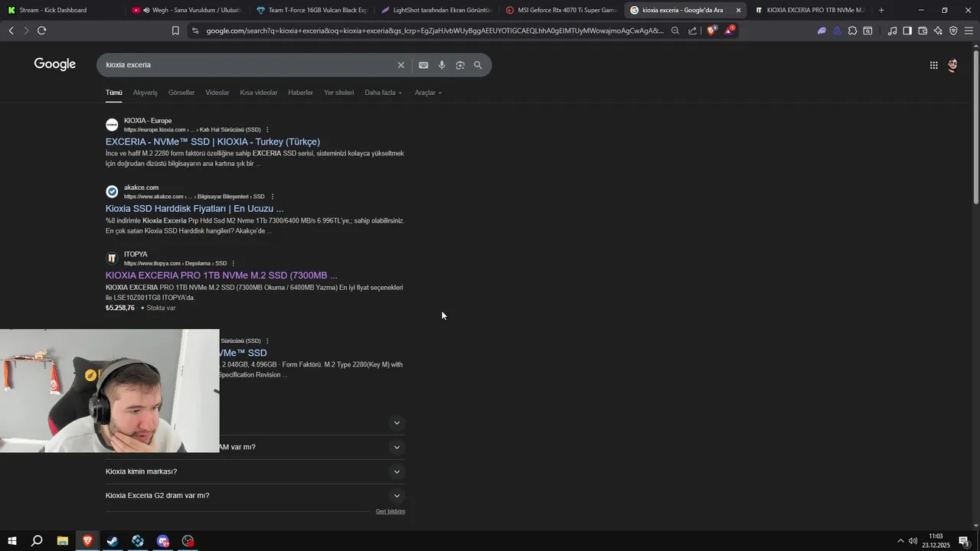Go back using browser back arrow
This screenshot has width=980, height=551.
[11, 31]
